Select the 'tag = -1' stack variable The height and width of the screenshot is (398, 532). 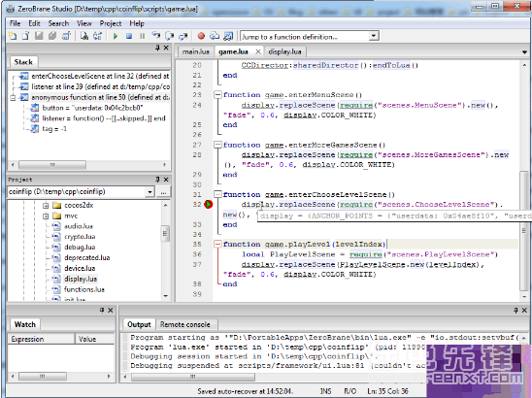coord(54,129)
